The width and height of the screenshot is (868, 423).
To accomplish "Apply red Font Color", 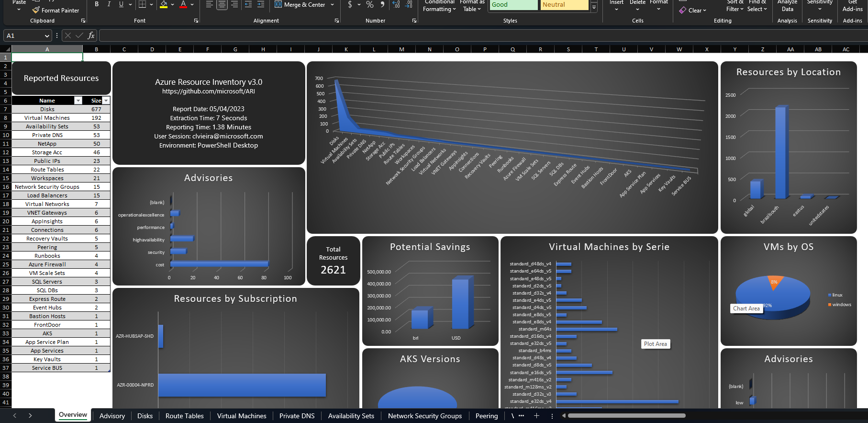I will pos(183,4).
